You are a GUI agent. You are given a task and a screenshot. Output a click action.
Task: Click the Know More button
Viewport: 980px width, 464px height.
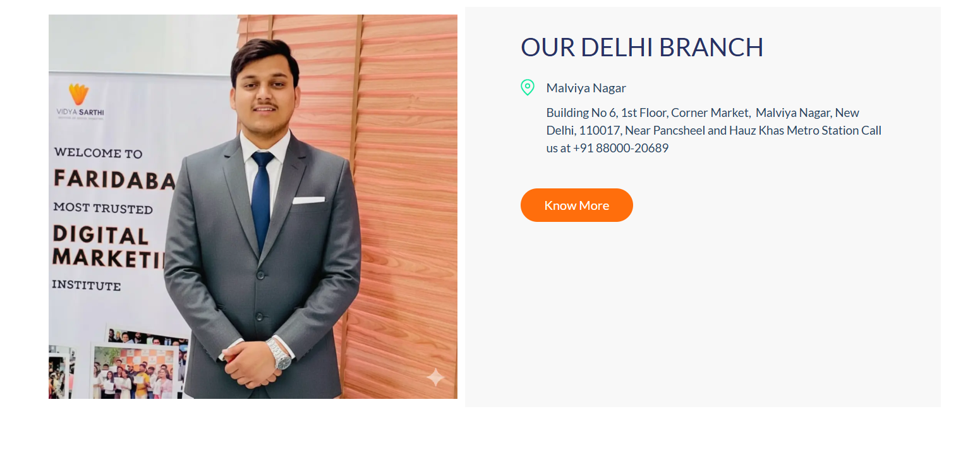576,205
